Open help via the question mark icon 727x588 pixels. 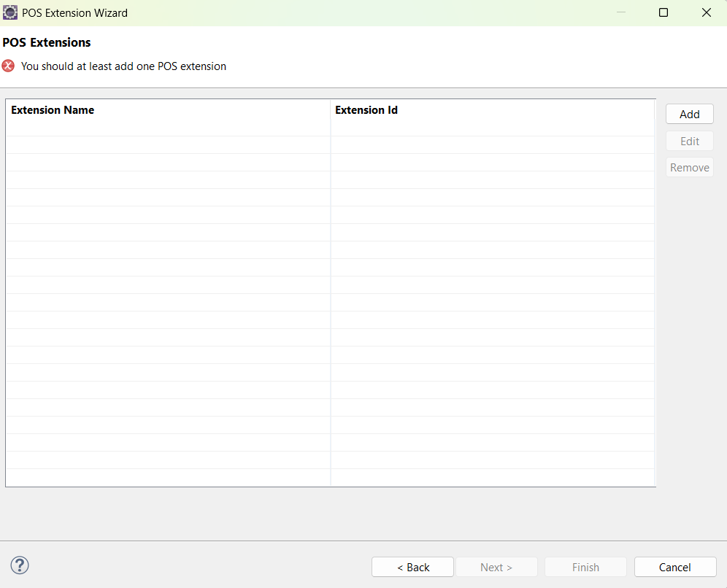pos(20,565)
